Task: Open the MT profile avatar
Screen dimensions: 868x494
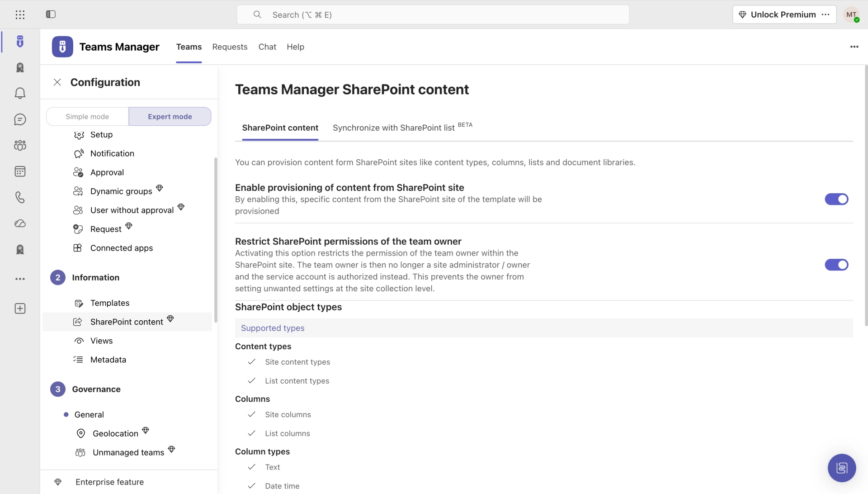Action: [x=852, y=14]
